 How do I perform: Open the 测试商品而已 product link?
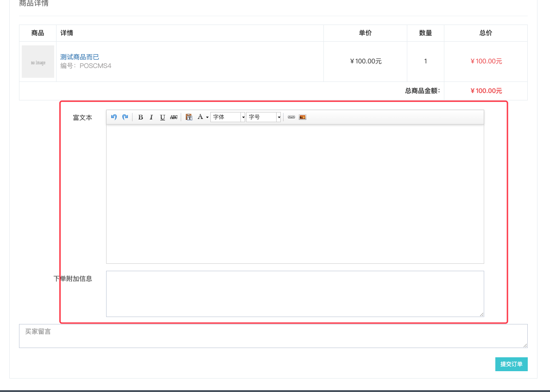click(x=80, y=57)
